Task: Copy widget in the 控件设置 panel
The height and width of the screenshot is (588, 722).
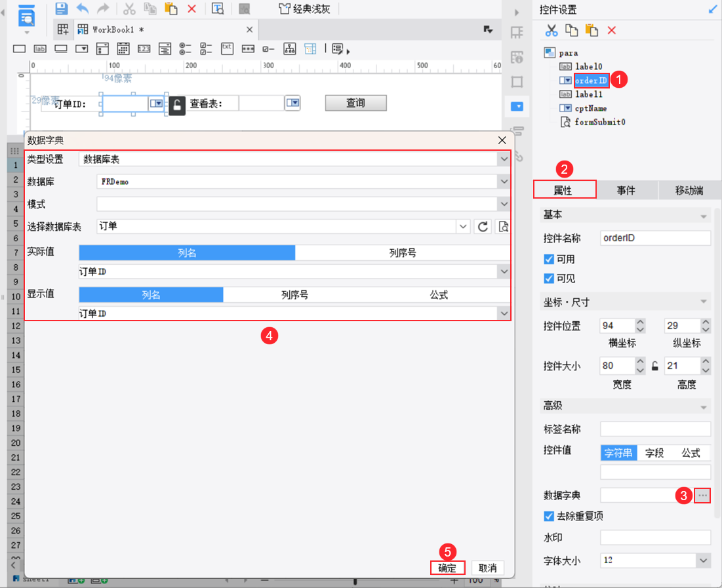Action: click(571, 30)
